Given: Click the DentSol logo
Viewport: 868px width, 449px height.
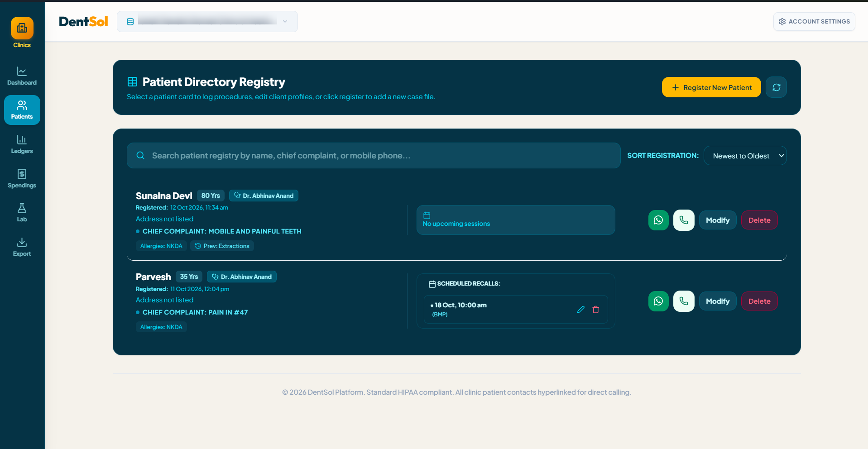Looking at the screenshot, I should tap(83, 22).
